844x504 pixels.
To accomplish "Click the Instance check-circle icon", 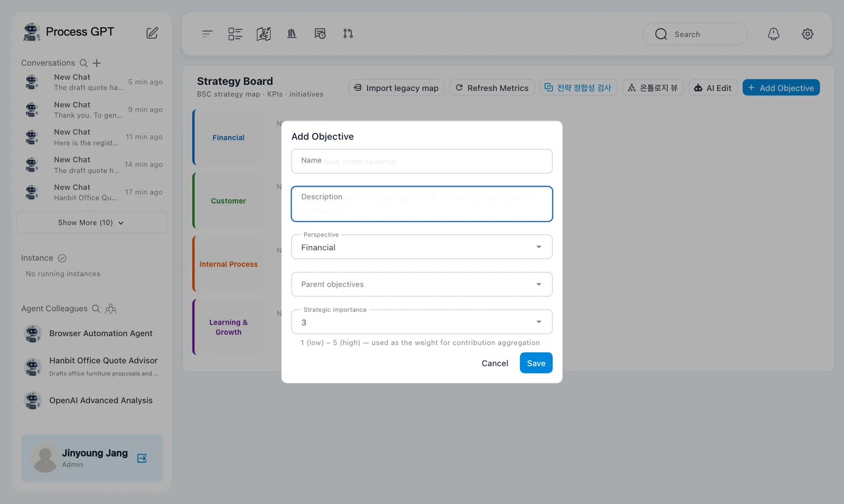I will 62,258.
